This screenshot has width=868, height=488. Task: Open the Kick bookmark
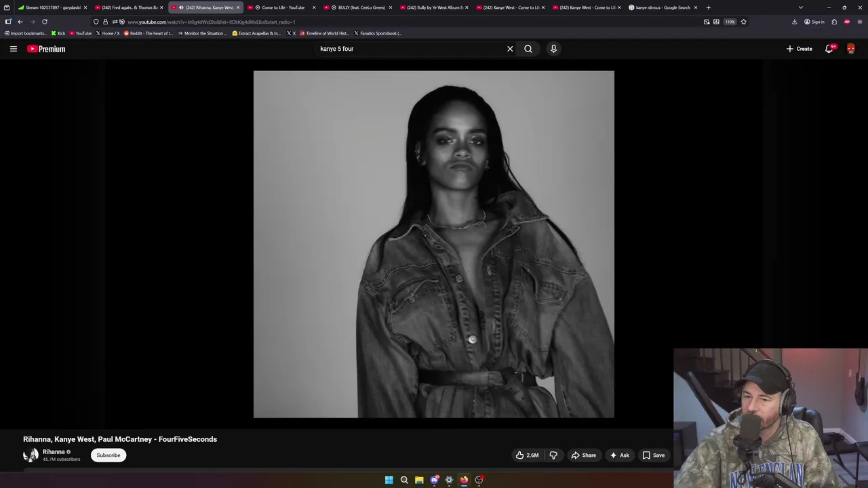[x=58, y=33]
